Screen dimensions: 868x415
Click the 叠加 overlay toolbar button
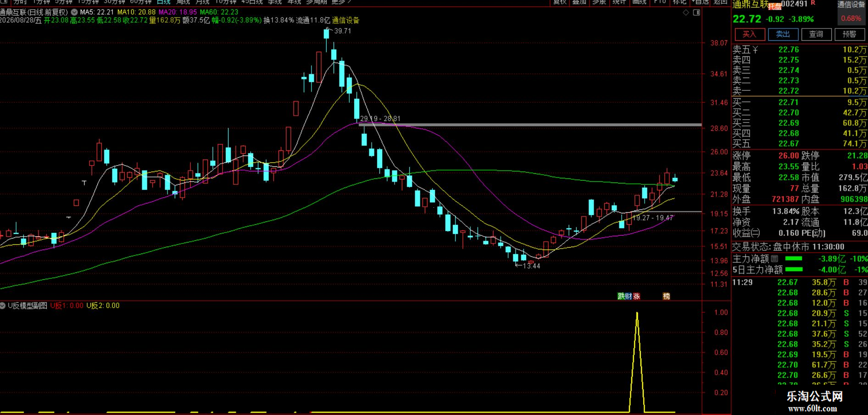(579, 2)
